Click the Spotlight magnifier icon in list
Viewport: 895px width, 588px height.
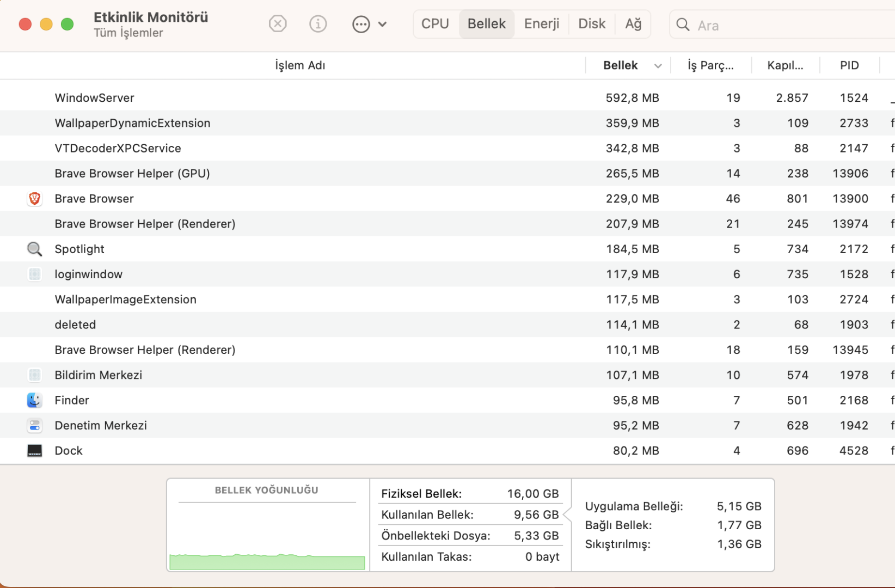[34, 249]
